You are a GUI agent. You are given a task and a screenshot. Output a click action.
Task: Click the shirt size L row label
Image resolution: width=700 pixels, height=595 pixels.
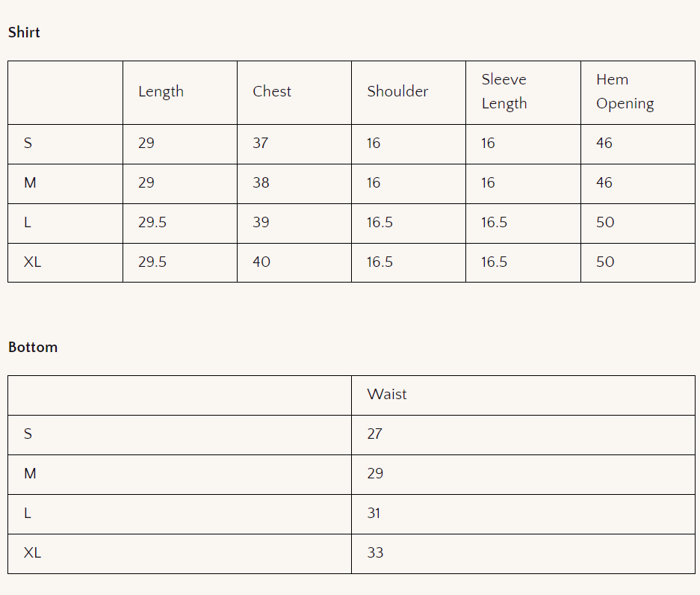coord(28,222)
